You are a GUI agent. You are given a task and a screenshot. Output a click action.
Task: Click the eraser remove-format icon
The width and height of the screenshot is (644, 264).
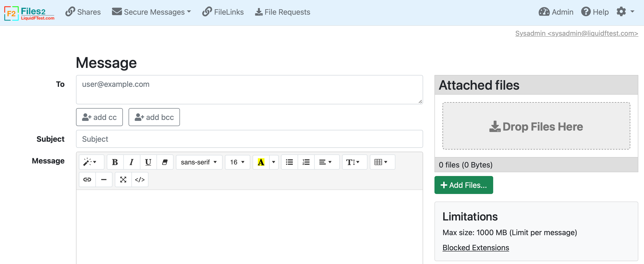[165, 162]
